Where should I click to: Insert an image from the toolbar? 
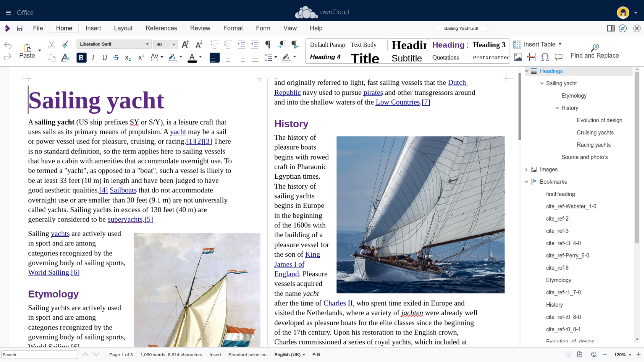pos(518,57)
